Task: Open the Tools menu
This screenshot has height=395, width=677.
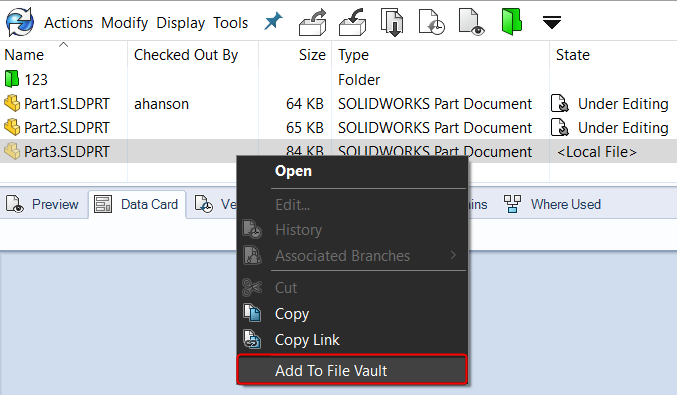Action: 231,22
